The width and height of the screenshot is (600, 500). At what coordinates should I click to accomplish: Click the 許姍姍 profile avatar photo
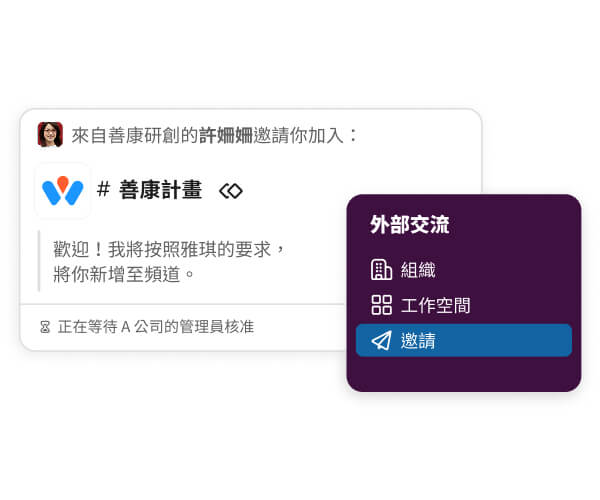tap(50, 135)
